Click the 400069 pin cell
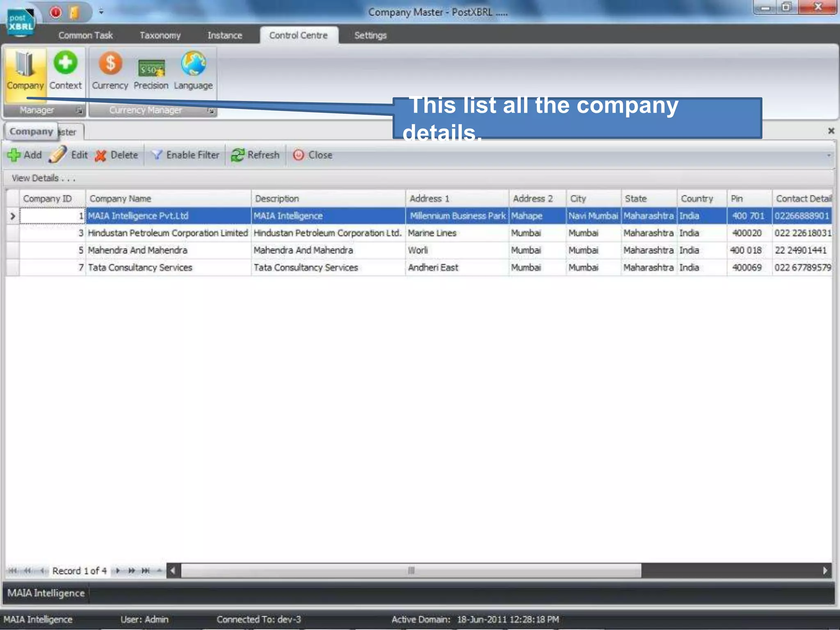This screenshot has height=630, width=840. pos(749,267)
